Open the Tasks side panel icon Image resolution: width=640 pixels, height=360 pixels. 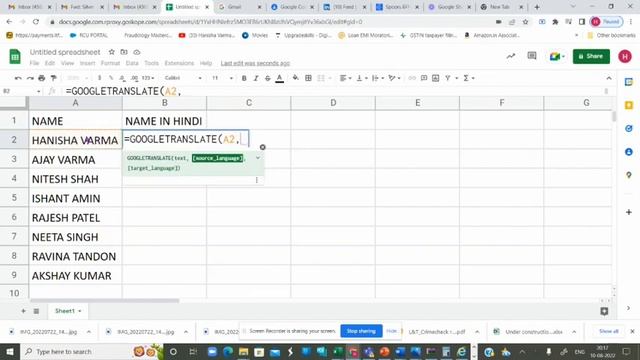pyautogui.click(x=629, y=129)
